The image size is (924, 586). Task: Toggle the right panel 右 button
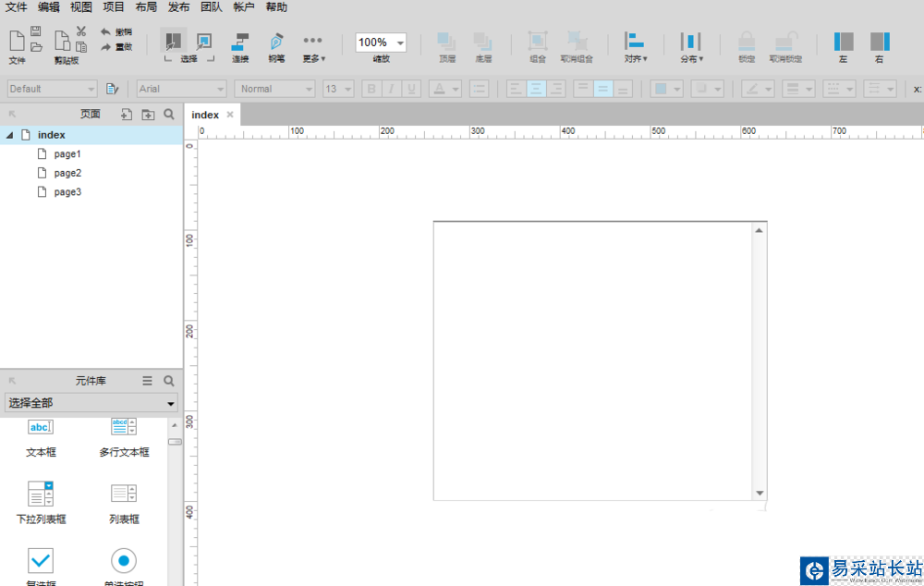pyautogui.click(x=880, y=47)
